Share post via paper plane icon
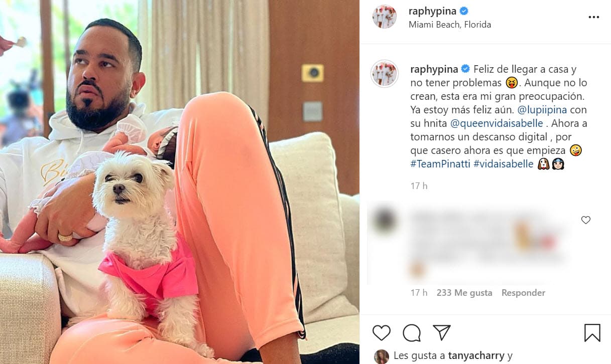Screen dimensions: 611x364 coord(442,332)
